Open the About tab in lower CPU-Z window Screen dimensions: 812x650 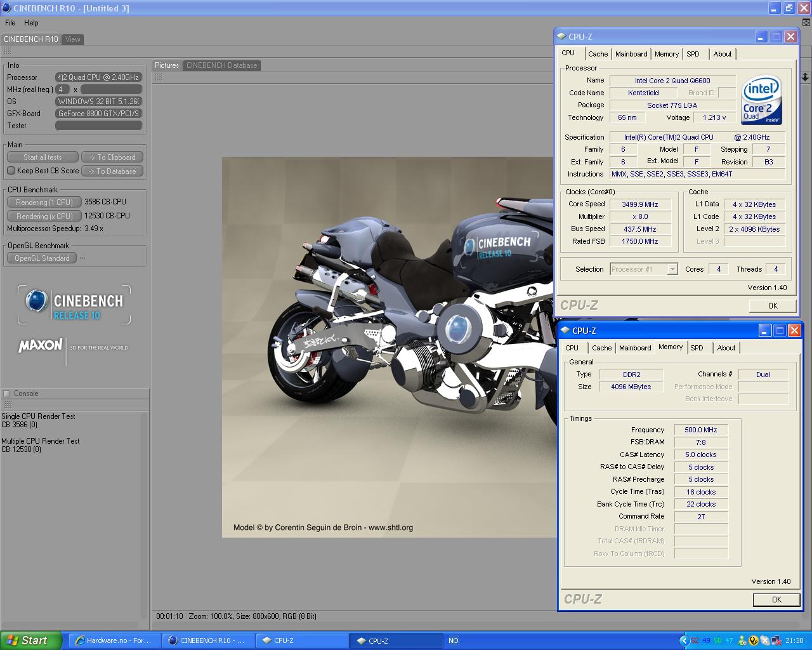click(x=726, y=348)
